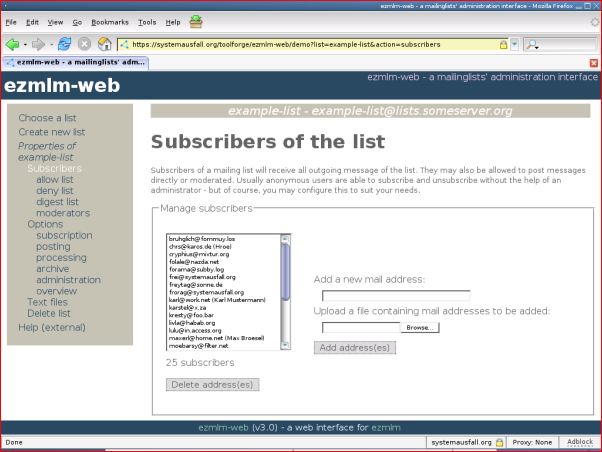602x452 pixels.
Task: Click the subscriber list scroll-down arrow
Action: click(285, 345)
